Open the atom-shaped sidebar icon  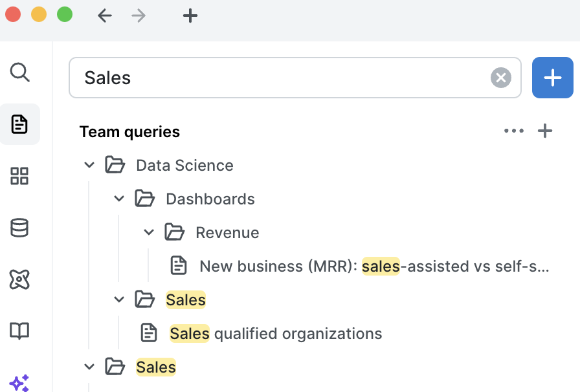20,279
